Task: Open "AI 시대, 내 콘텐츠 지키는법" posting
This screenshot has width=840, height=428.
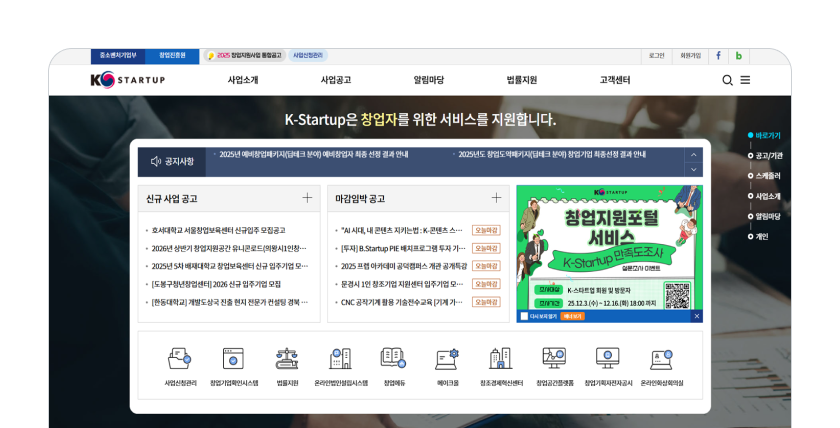Action: point(402,230)
